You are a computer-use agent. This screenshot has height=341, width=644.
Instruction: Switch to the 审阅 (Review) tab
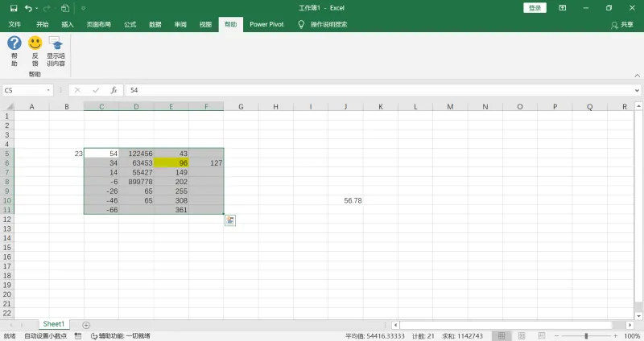(x=180, y=24)
